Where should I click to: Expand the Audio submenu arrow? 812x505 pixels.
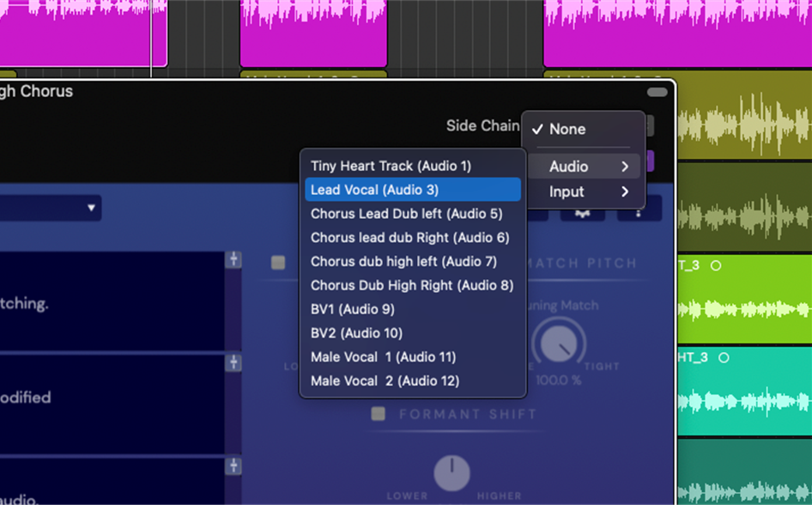pos(625,167)
